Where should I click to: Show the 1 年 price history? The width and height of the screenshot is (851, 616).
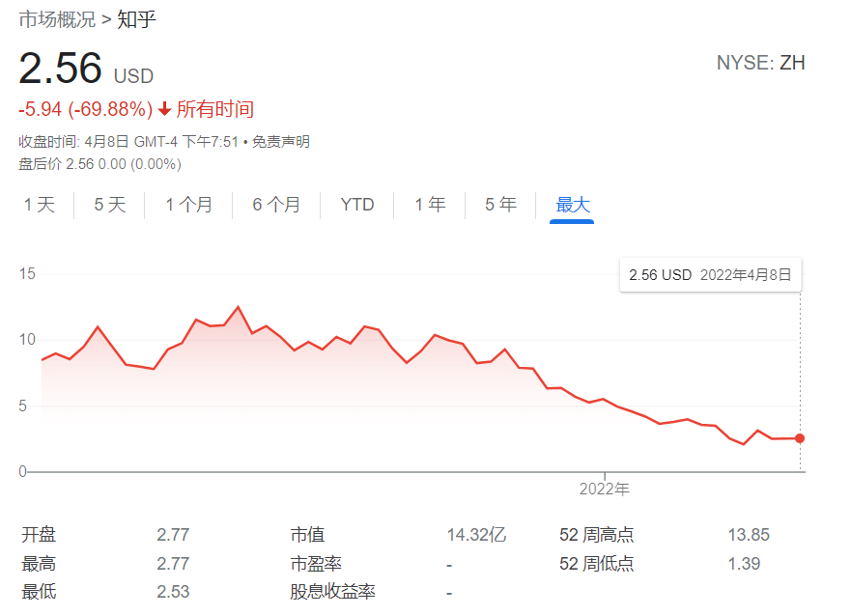pos(430,205)
